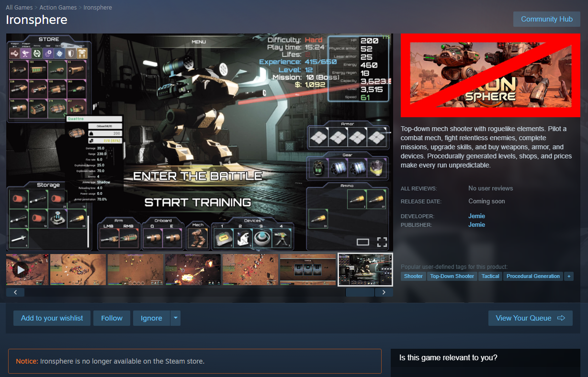Click the 'ALL REVIEWS:' label
Image resolution: width=588 pixels, height=377 pixels.
click(x=419, y=188)
